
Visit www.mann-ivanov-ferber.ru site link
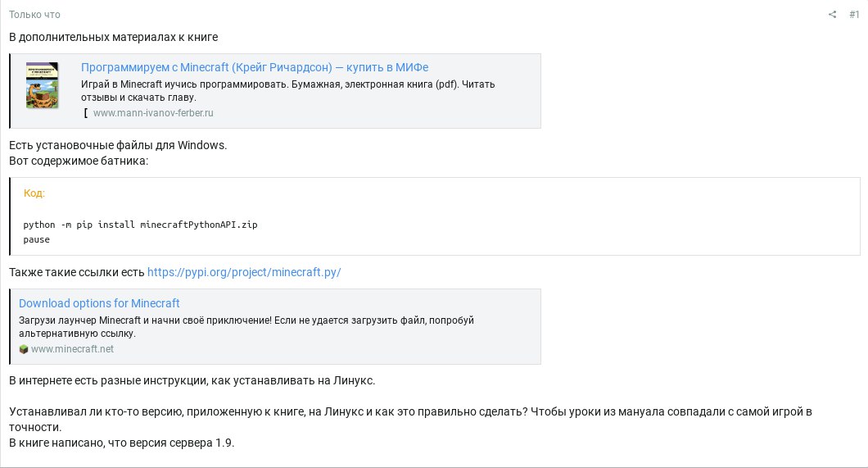[x=153, y=113]
